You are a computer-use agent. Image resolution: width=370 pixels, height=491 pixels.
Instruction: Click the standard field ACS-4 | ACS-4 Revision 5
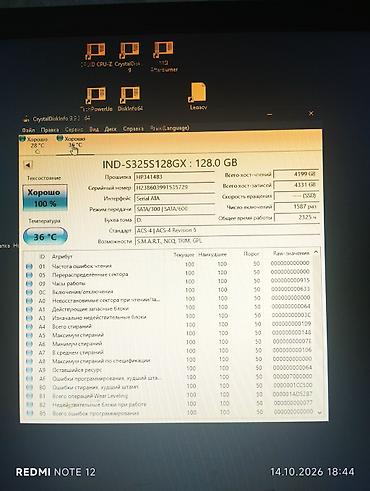(x=227, y=230)
